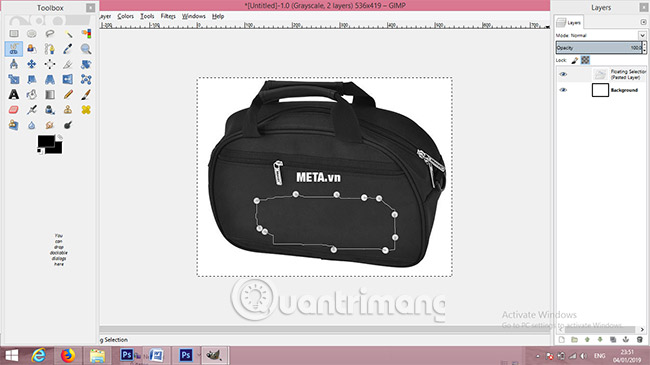Select the Alignment tool
Image resolution: width=650 pixels, height=365 pixels.
pyautogui.click(x=50, y=64)
